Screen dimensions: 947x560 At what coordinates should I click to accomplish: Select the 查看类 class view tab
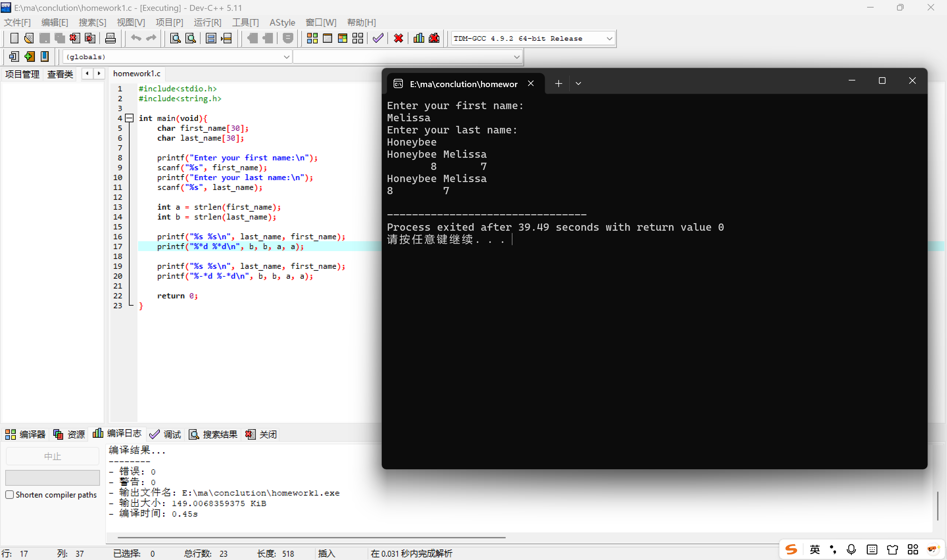pos(60,74)
